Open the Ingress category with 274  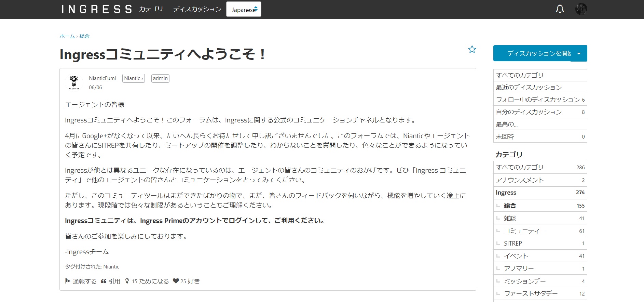(540, 193)
